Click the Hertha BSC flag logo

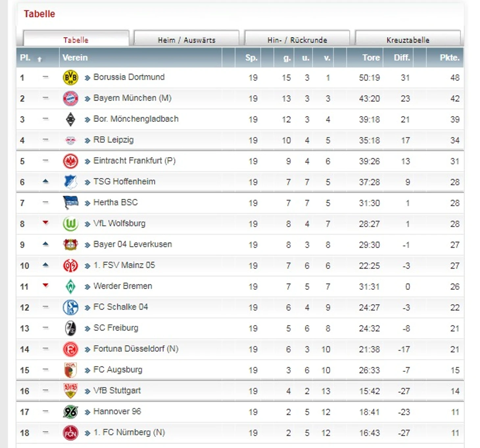point(70,203)
